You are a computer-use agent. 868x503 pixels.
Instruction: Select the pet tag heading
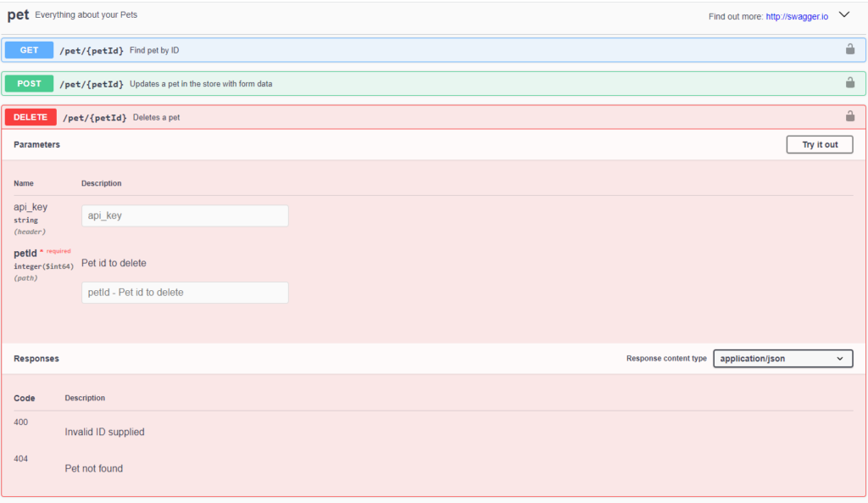click(x=18, y=15)
